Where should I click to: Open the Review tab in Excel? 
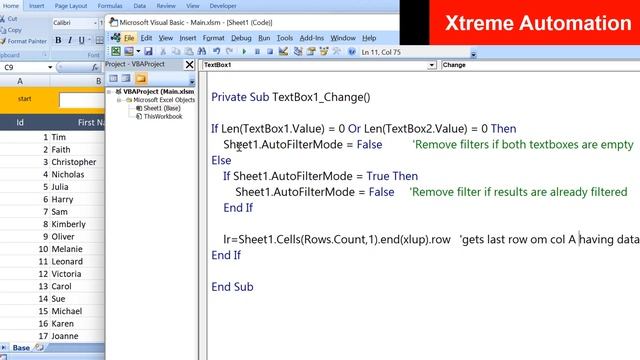point(166,6)
